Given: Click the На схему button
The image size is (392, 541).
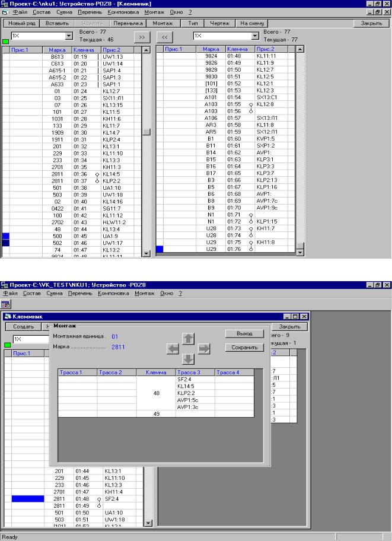Looking at the screenshot, I should 252,24.
